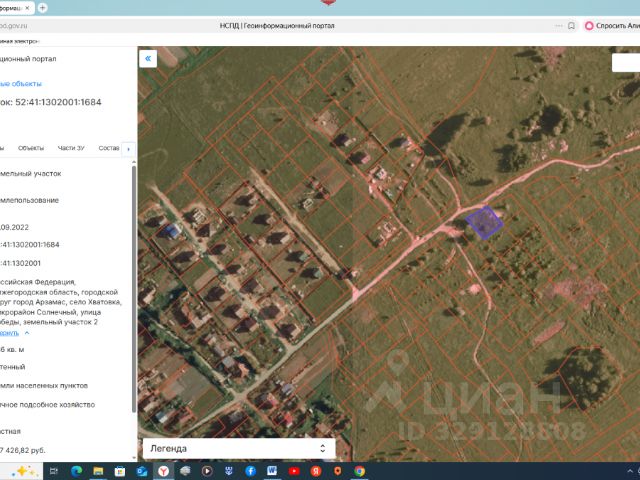Select the highlighted blue parcel on map
Viewport: 640px width, 480px height.
(484, 222)
